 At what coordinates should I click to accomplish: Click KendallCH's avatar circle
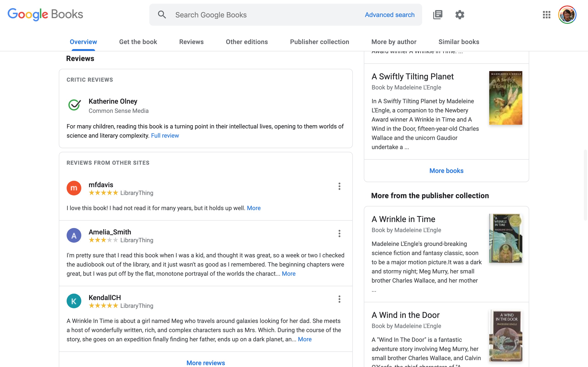(x=74, y=301)
